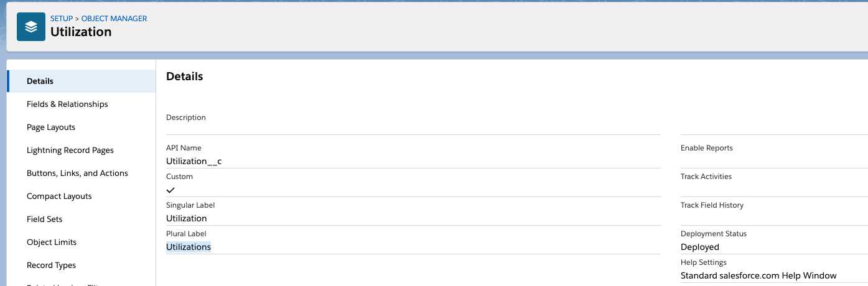Select the Details sidebar item
The image size is (868, 286).
(x=82, y=81)
